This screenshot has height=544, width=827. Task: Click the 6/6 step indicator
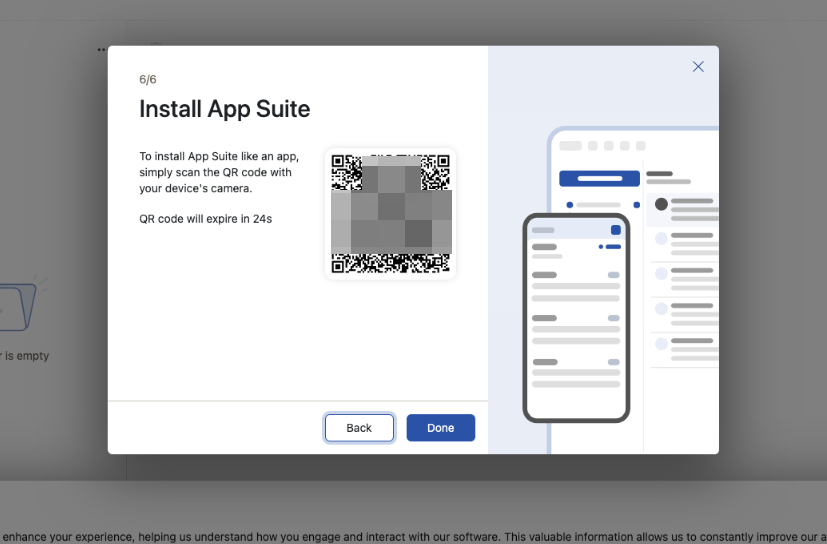pos(148,79)
